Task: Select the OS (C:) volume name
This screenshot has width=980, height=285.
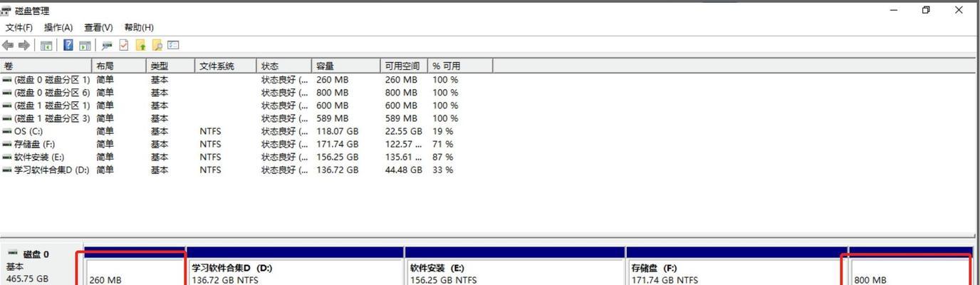Action: point(28,131)
